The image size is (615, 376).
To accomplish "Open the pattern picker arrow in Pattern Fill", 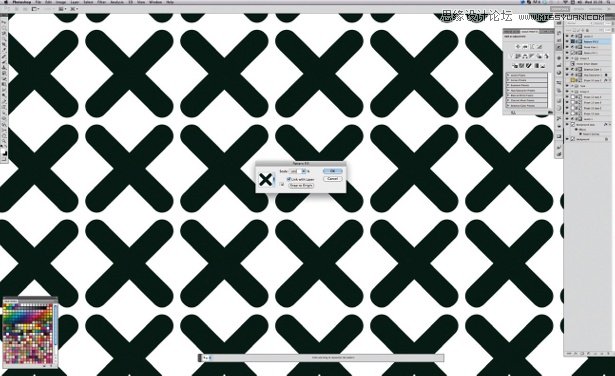I will (x=274, y=180).
